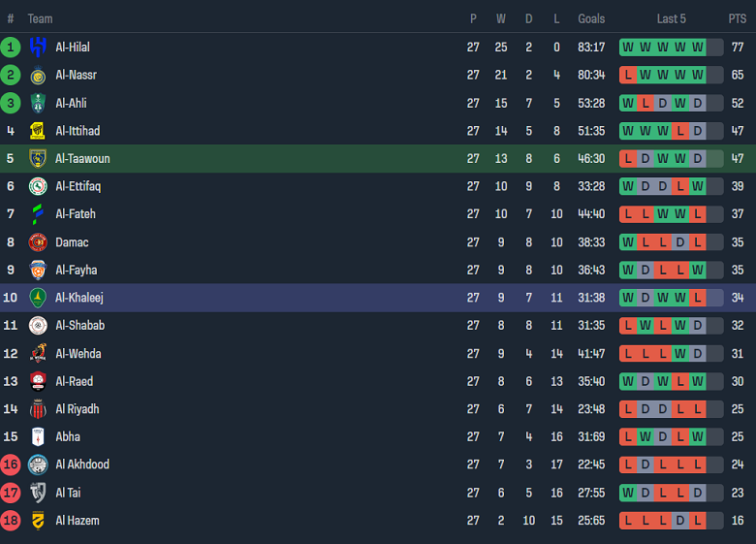The width and height of the screenshot is (756, 544).
Task: Click the Al Hazem yellow badge
Action: pos(38,521)
